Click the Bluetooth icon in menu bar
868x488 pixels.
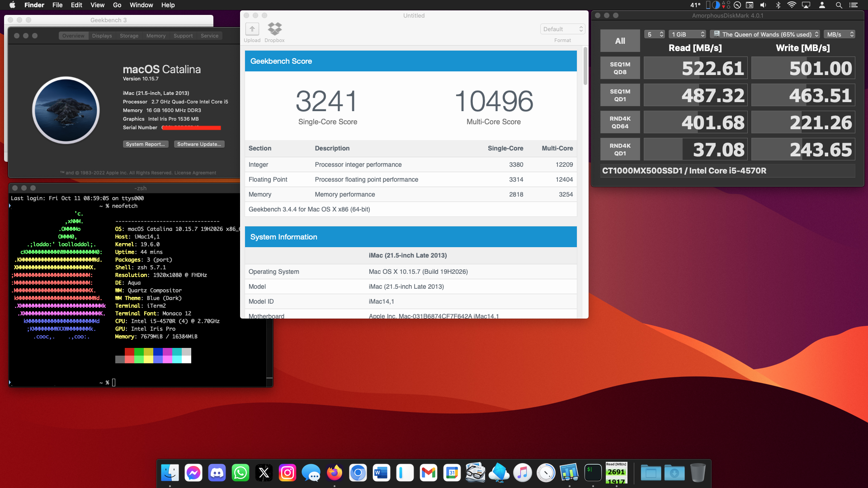(x=778, y=5)
